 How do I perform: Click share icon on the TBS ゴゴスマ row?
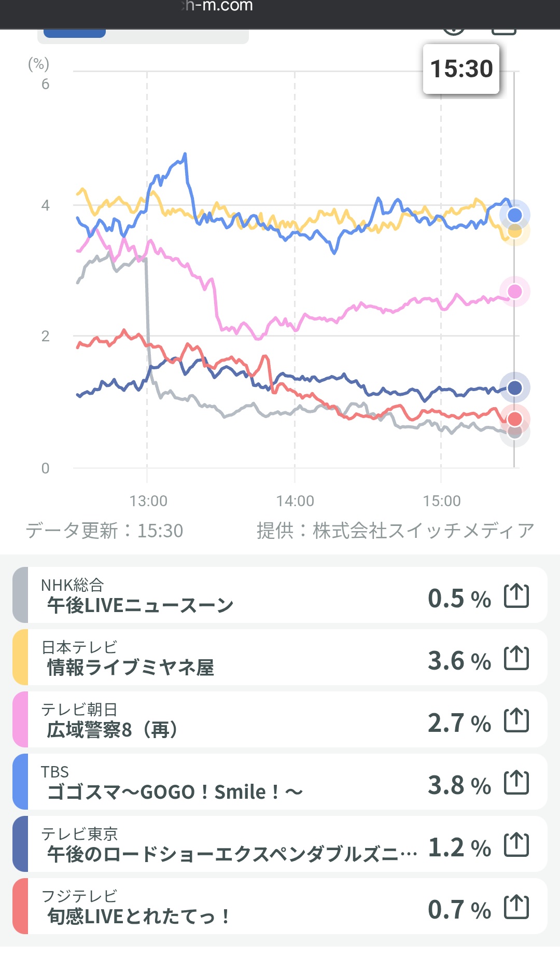516,782
